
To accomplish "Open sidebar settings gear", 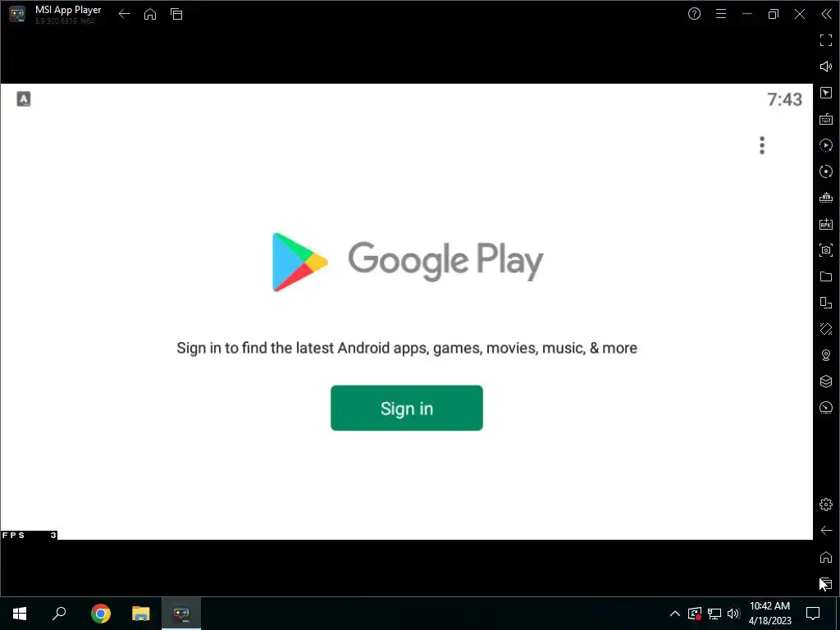I will pyautogui.click(x=825, y=504).
